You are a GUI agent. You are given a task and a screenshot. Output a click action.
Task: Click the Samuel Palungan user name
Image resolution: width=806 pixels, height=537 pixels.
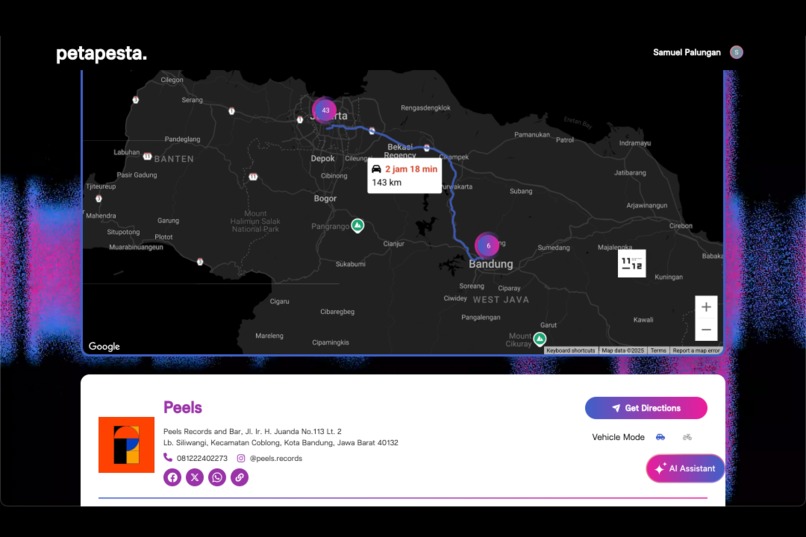(x=687, y=52)
